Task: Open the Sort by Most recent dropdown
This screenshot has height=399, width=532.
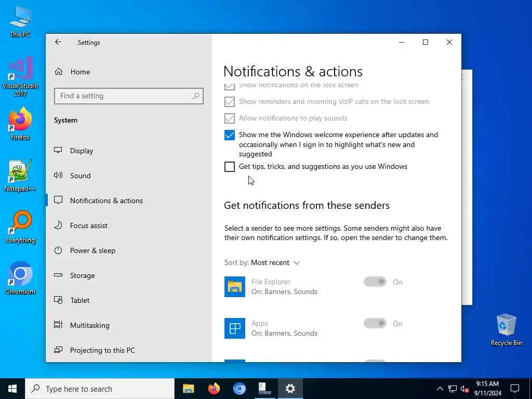Action: point(262,262)
